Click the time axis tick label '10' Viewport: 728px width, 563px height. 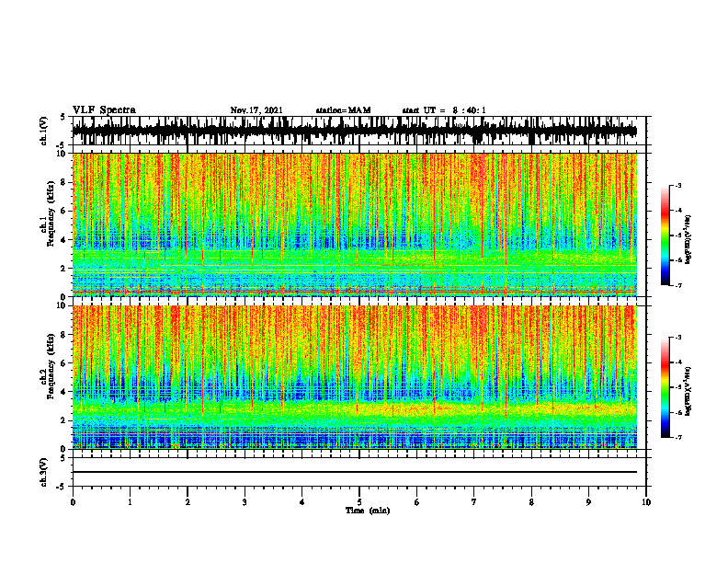[646, 502]
